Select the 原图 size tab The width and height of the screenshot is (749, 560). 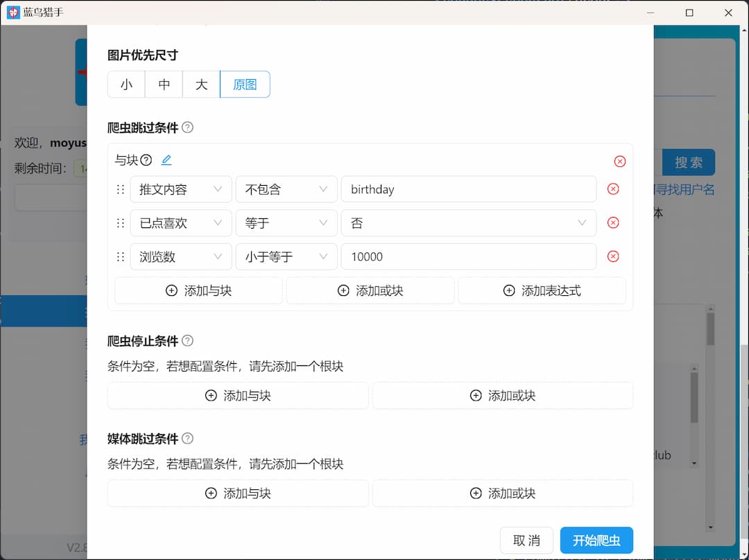click(x=244, y=84)
